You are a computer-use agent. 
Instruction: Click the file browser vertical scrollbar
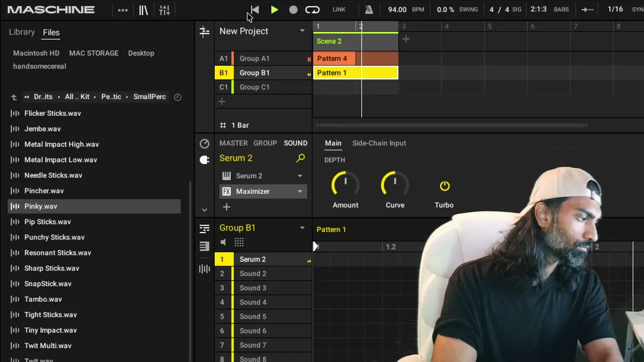(x=190, y=271)
